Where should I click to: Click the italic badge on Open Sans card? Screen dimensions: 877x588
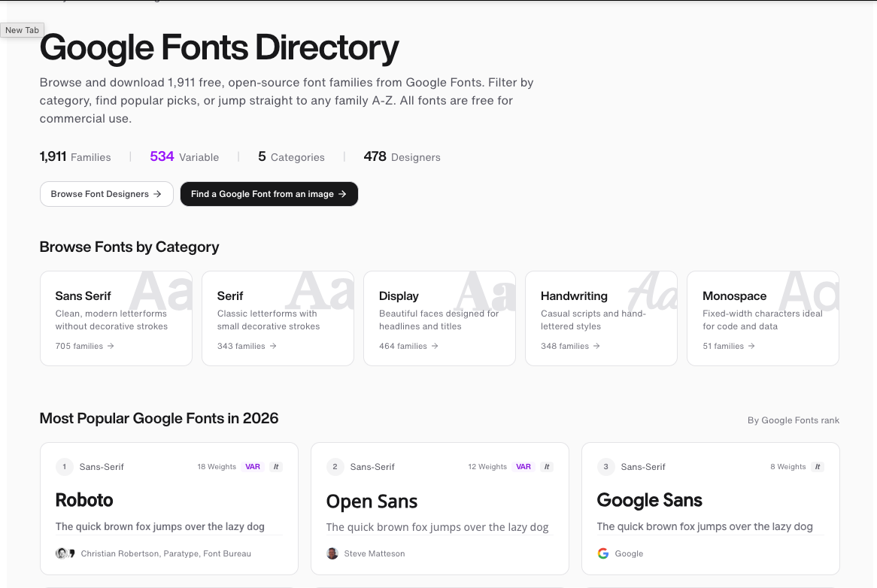click(x=547, y=467)
